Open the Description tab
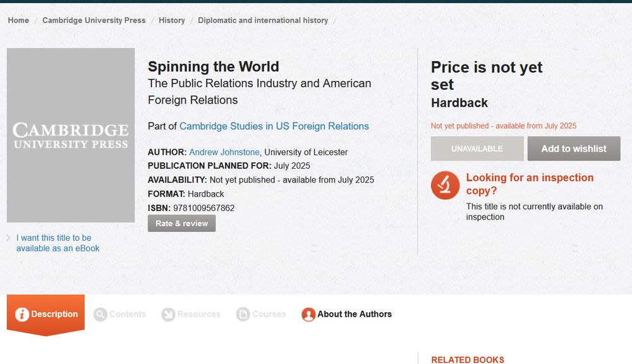This screenshot has width=632, height=364. point(46,315)
